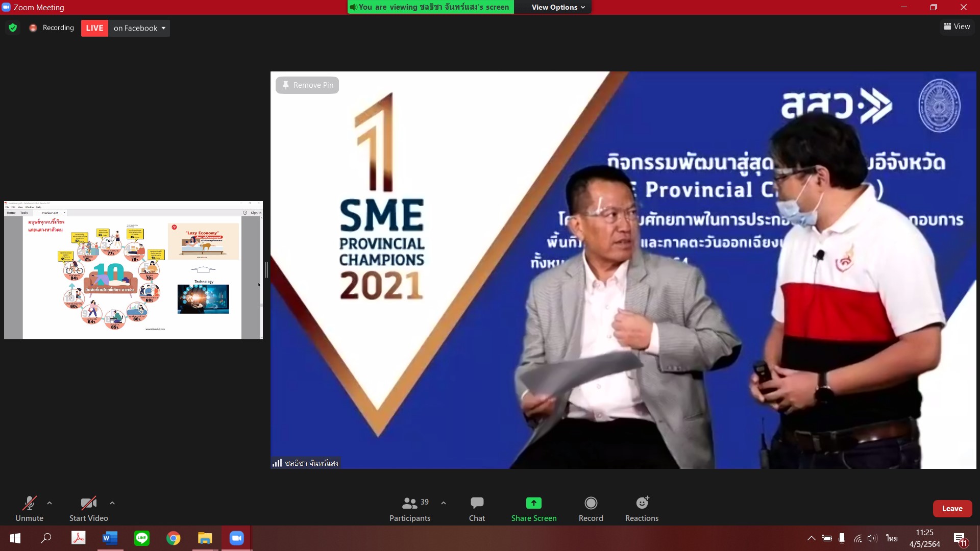Expand video options arrow beside Start Video
This screenshot has height=551, width=980.
[x=112, y=503]
